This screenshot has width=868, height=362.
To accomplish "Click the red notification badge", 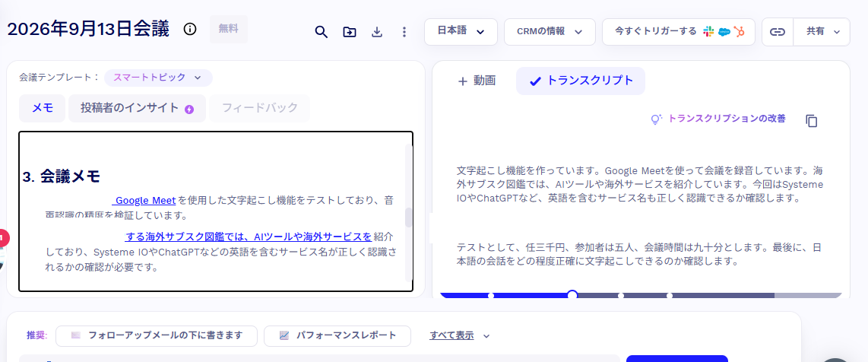I will tap(3, 238).
